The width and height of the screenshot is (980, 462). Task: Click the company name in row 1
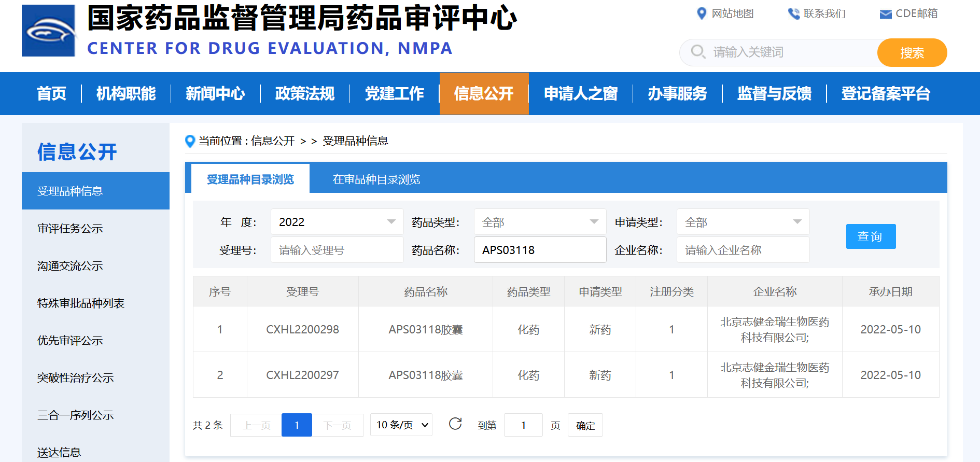point(775,330)
